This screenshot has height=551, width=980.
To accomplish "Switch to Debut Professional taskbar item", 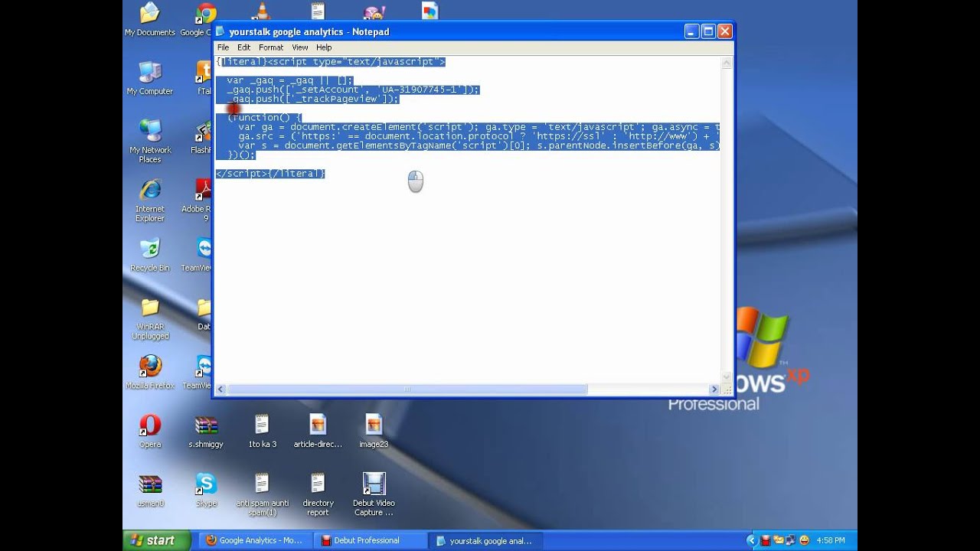I will click(371, 540).
